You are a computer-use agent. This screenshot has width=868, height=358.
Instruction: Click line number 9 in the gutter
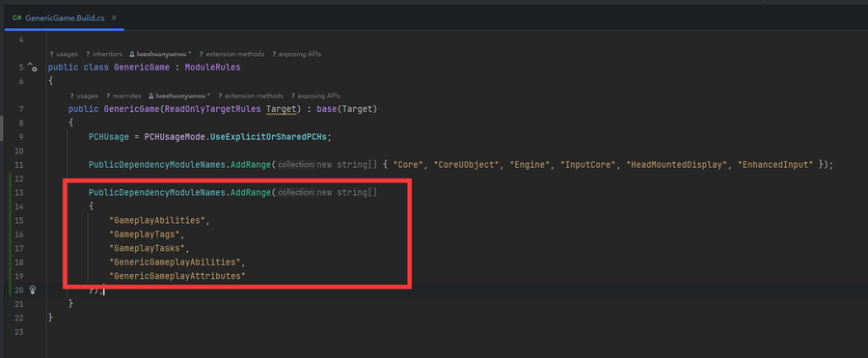[20, 137]
